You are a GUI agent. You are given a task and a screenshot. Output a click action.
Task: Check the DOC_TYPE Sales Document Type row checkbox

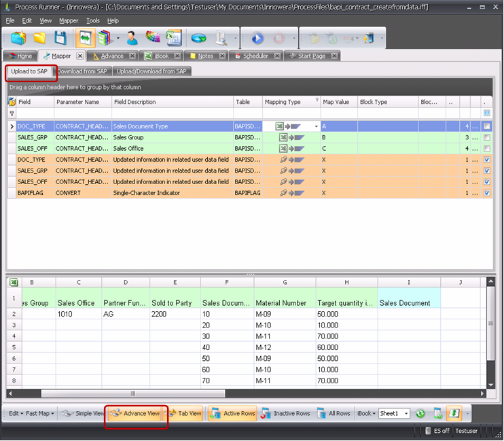486,126
